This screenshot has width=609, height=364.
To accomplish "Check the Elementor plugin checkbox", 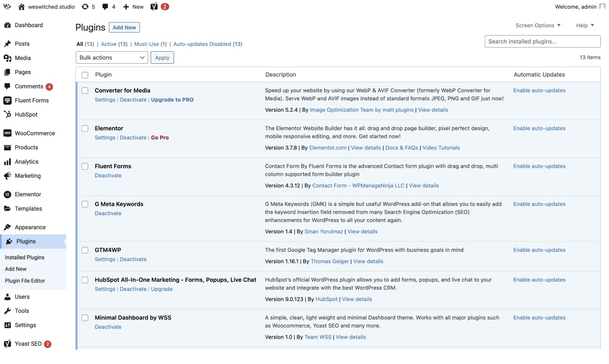I will click(85, 128).
